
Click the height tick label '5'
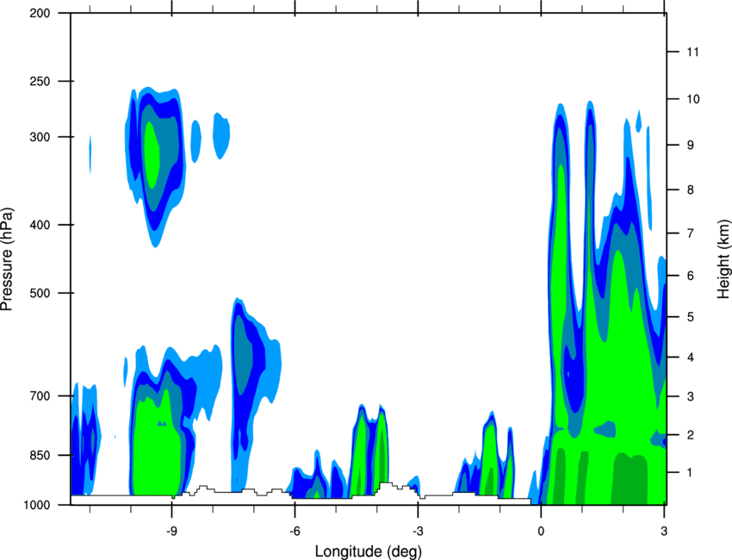pyautogui.click(x=691, y=317)
